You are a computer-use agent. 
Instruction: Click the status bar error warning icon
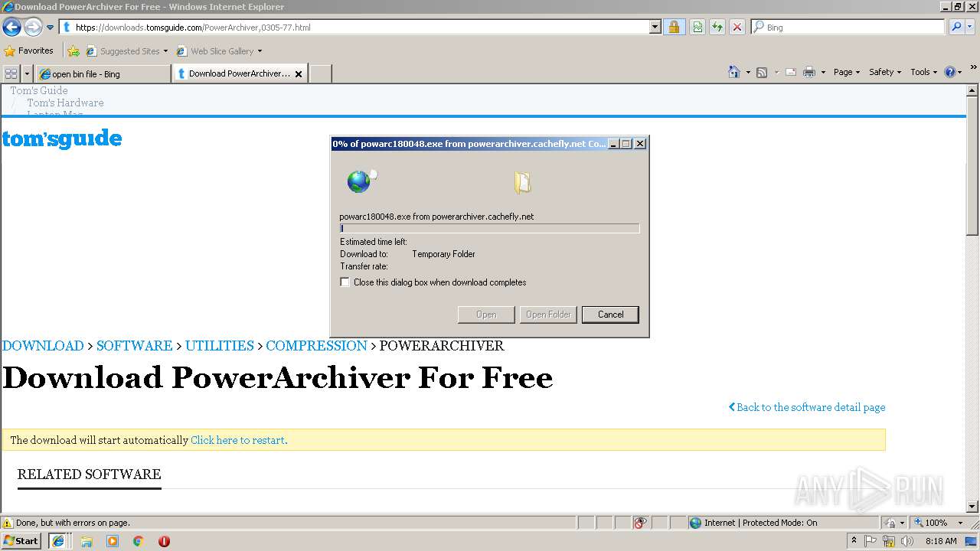[x=8, y=523]
